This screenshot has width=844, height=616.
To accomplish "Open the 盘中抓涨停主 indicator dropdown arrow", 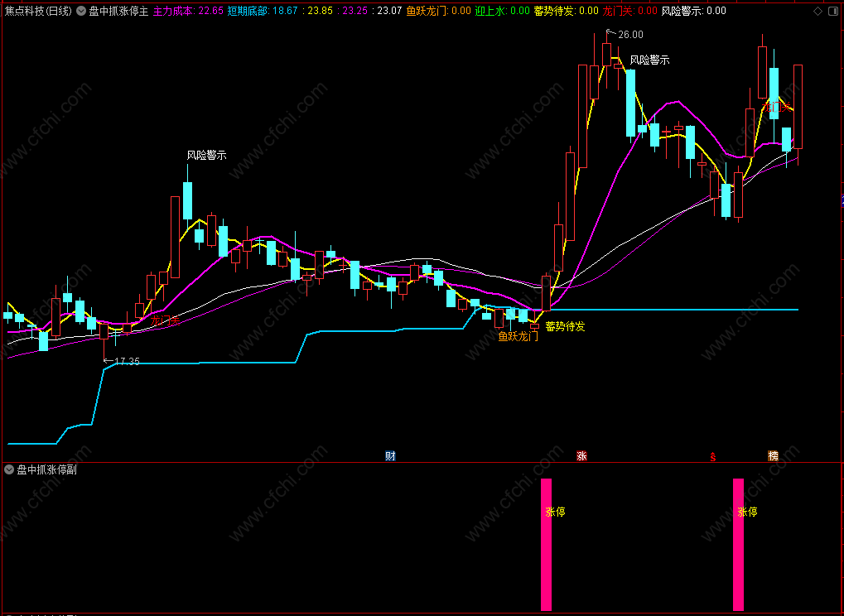I will 80,11.
